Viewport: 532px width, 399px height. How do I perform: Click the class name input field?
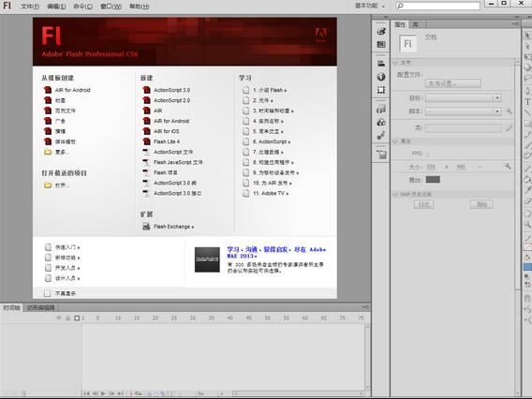[x=463, y=128]
